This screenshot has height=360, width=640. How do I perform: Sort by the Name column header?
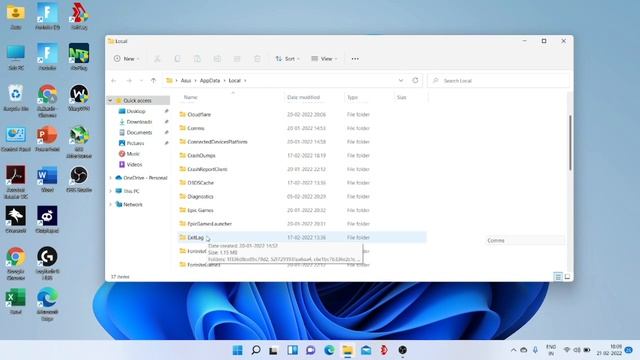191,97
